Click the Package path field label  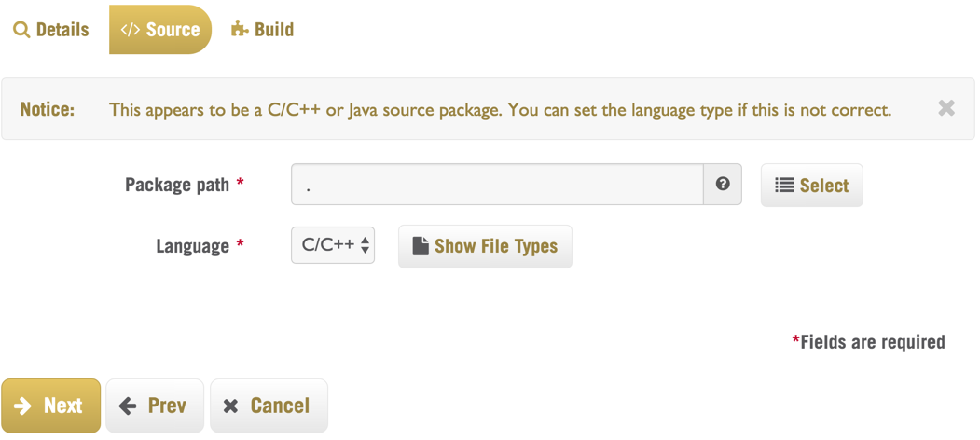pyautogui.click(x=177, y=185)
